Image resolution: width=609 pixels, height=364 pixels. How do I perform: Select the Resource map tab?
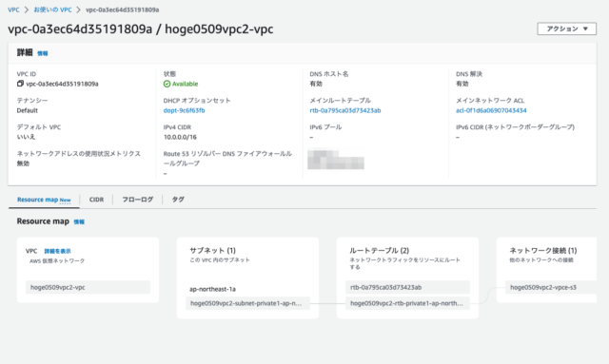[x=44, y=200]
